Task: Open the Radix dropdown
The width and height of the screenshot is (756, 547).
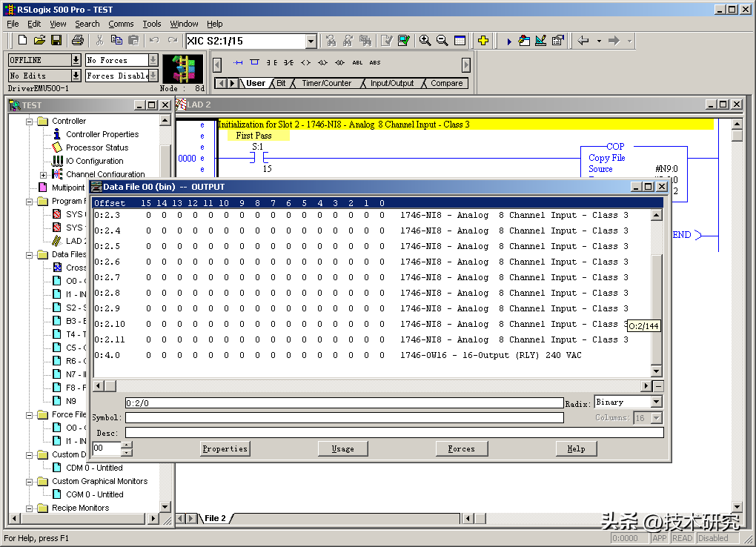Action: [655, 402]
